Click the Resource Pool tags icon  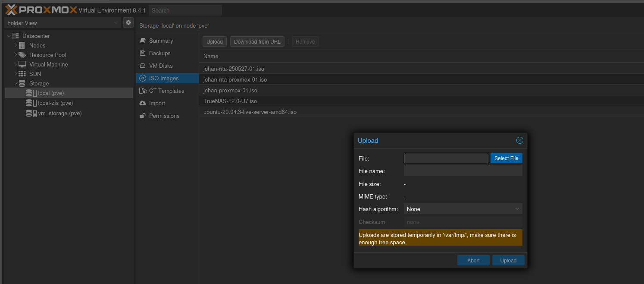[x=22, y=55]
